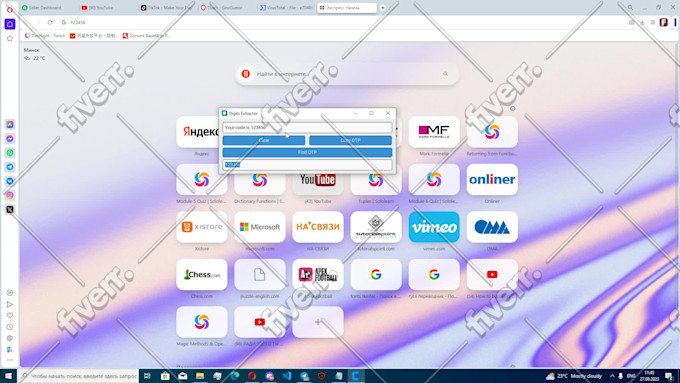Click the search magnifier in Yandex bar

coord(445,74)
